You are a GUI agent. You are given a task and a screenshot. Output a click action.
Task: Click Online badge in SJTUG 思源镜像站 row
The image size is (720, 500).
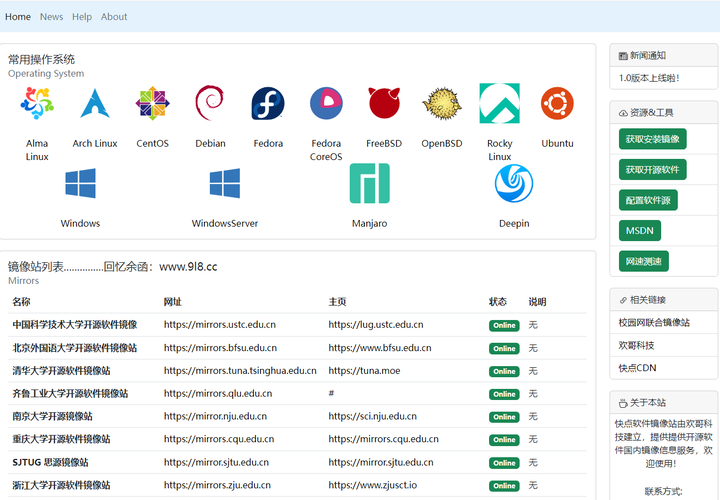pos(504,463)
